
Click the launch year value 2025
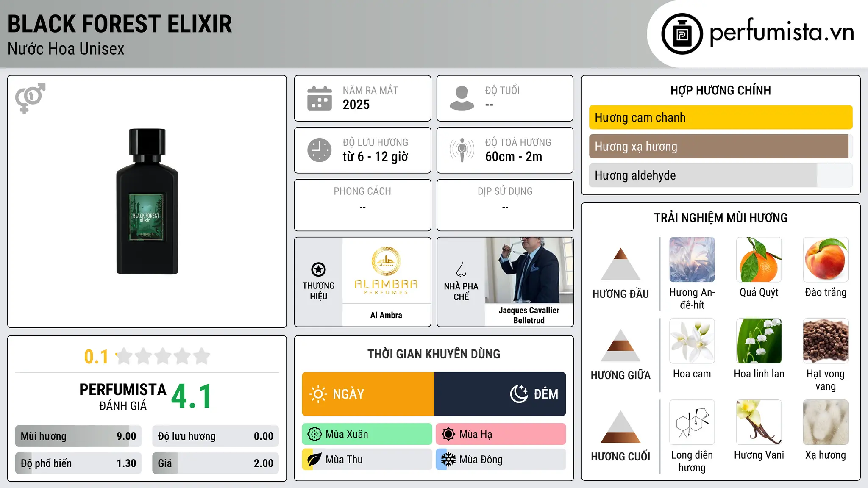356,105
